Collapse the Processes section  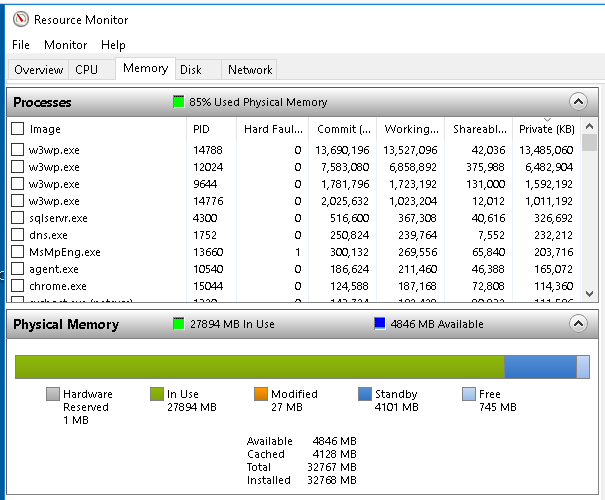tap(578, 102)
